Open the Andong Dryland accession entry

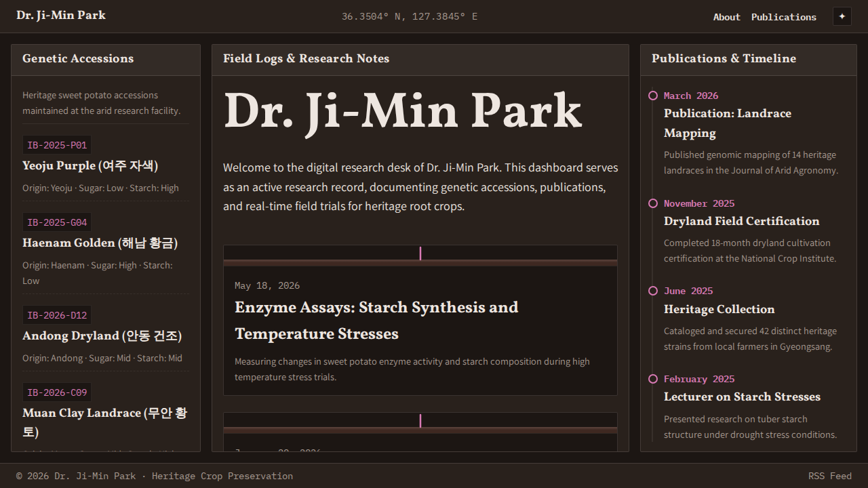[102, 335]
